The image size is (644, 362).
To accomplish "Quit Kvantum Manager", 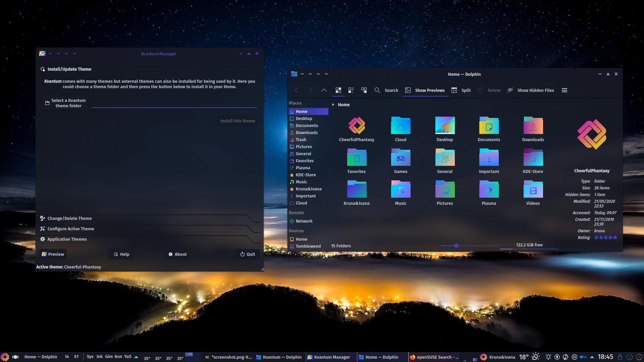I will [x=248, y=254].
